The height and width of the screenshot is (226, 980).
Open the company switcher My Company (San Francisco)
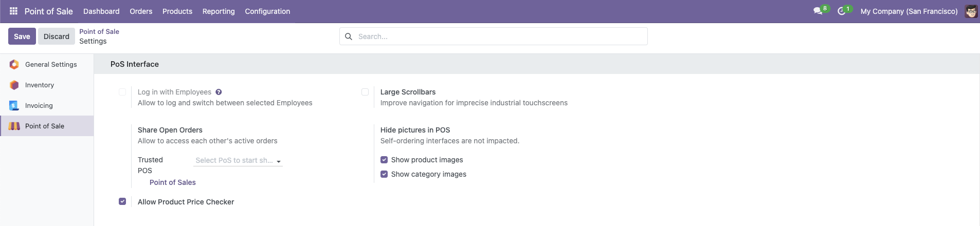909,11
